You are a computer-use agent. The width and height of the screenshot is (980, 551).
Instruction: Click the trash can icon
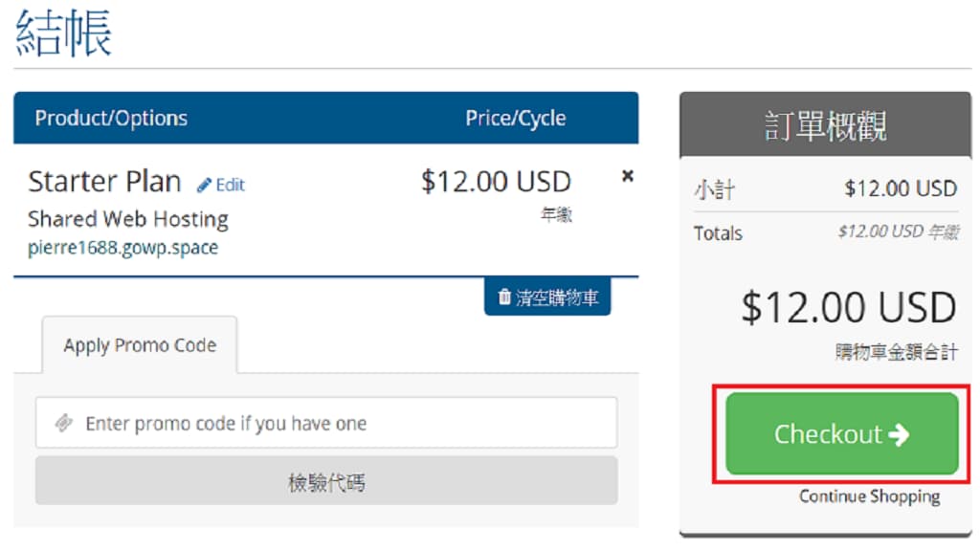[504, 298]
